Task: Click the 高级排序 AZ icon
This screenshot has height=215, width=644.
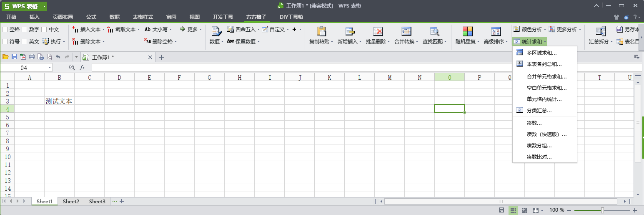Action: click(x=496, y=32)
